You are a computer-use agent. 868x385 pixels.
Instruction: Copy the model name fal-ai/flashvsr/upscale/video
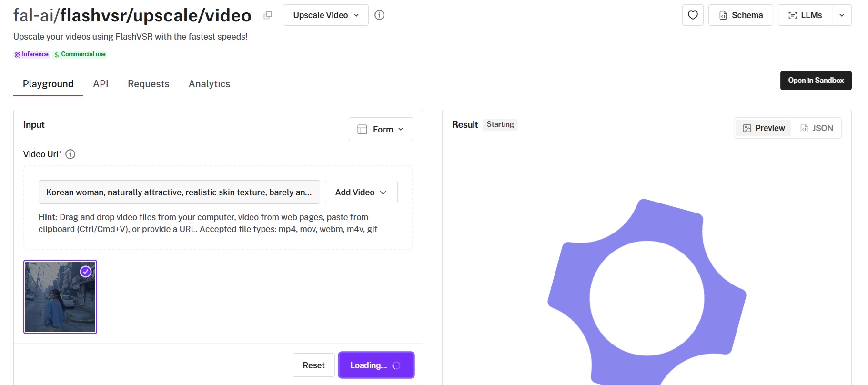pyautogui.click(x=268, y=15)
